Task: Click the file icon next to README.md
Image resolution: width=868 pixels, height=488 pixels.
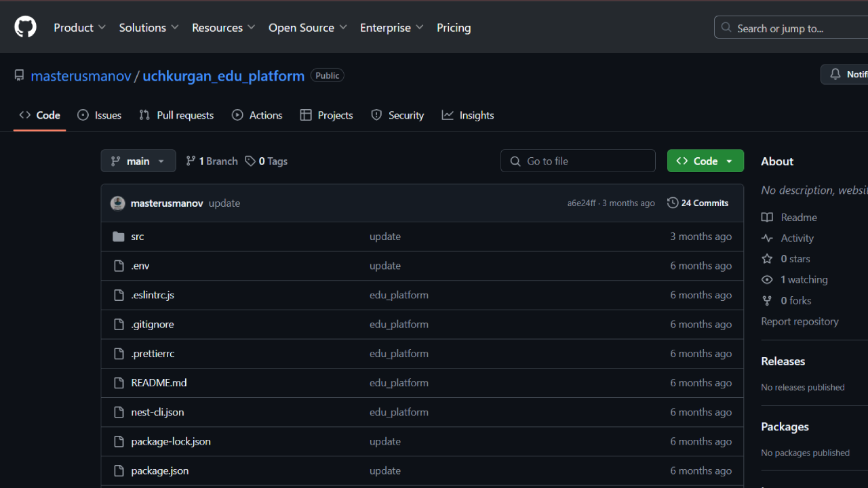Action: [119, 382]
